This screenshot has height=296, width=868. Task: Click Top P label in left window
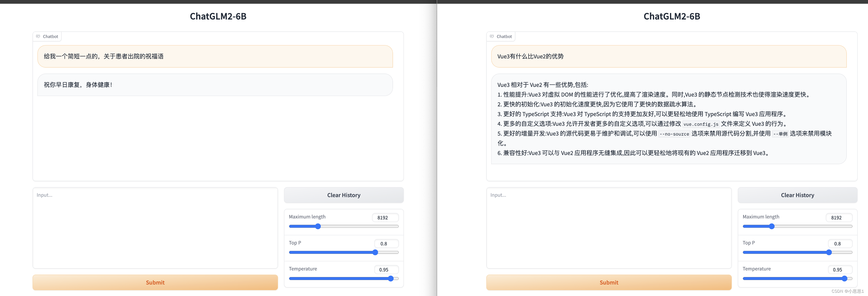pos(295,243)
